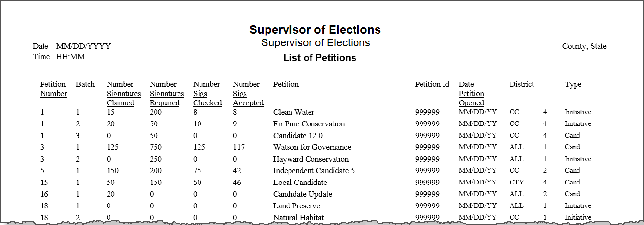Screen dimensions: 644x225
Task: Click the County, State text
Action: [584, 46]
